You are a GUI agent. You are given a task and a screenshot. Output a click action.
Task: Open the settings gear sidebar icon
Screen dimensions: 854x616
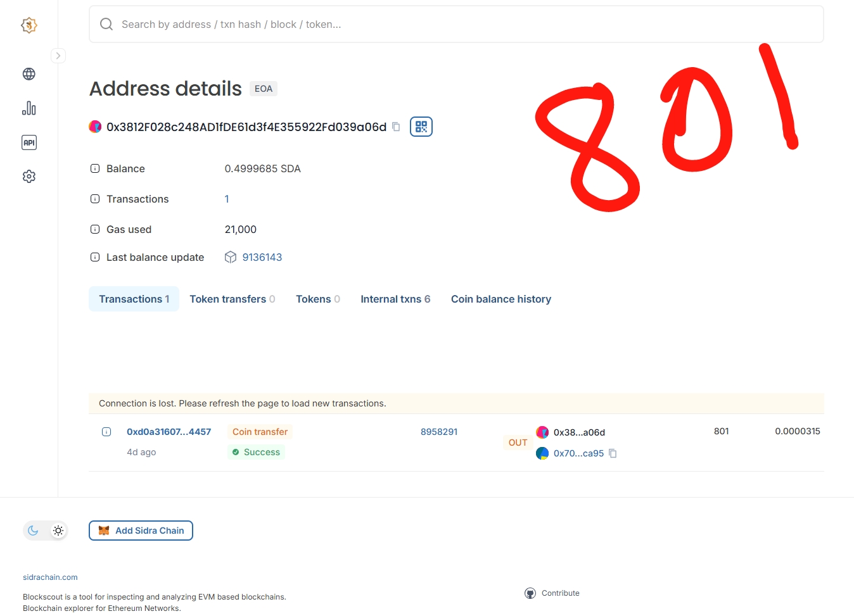click(x=29, y=177)
